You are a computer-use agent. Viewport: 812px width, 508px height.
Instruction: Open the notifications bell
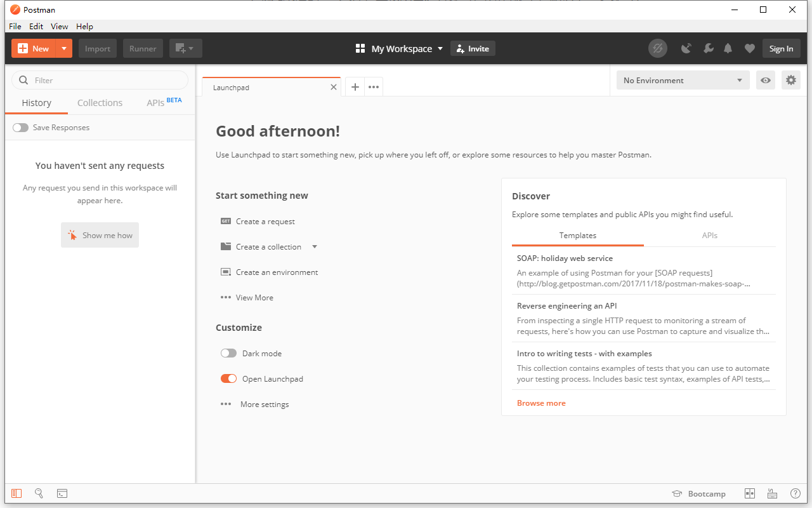pyautogui.click(x=728, y=48)
